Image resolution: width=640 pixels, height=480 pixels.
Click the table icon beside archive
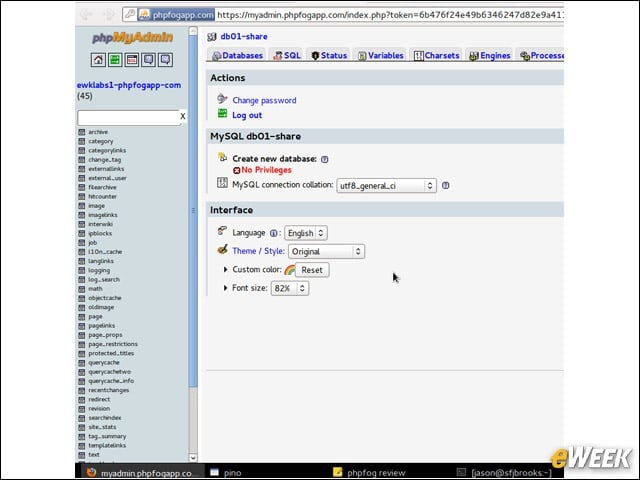tap(82, 132)
